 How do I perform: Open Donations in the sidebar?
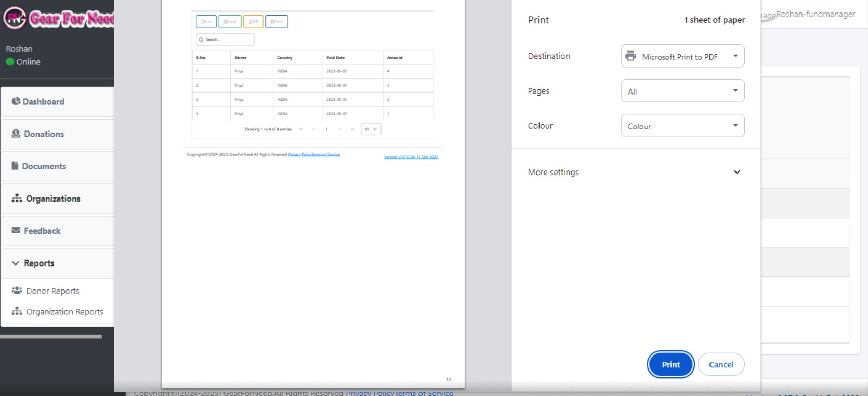tap(57, 134)
